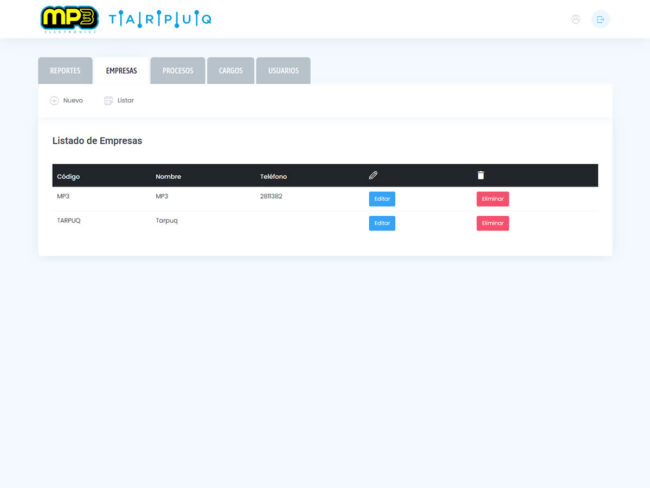This screenshot has width=650, height=488.
Task: Open the user profile icon
Action: click(575, 19)
